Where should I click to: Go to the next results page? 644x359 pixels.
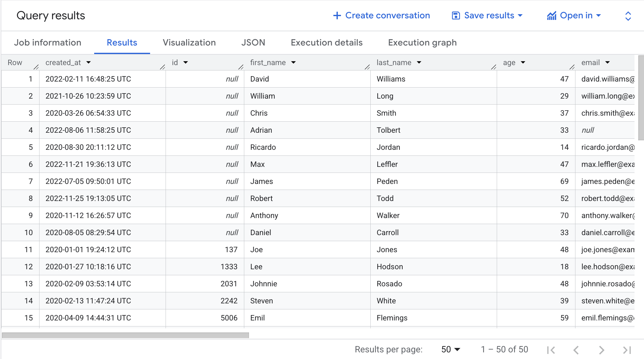pos(601,350)
